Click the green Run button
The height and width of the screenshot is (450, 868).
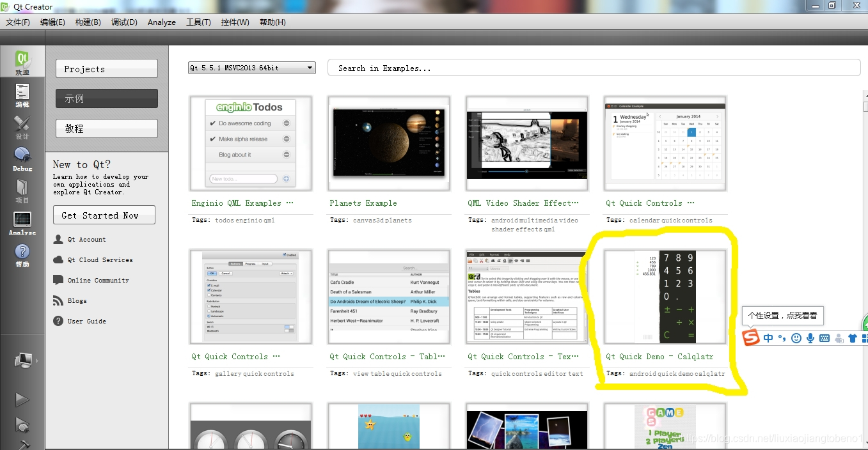pyautogui.click(x=22, y=400)
